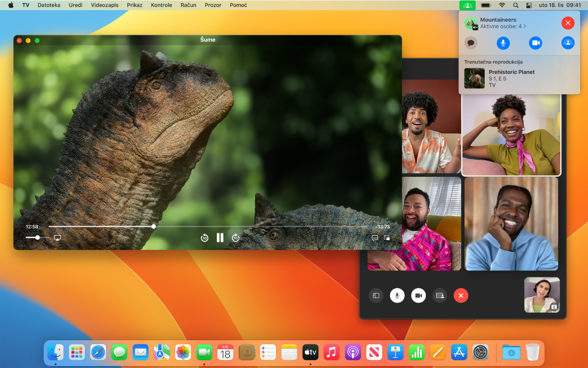Enable Picture in Picture mode
This screenshot has width=588, height=368.
[x=387, y=237]
